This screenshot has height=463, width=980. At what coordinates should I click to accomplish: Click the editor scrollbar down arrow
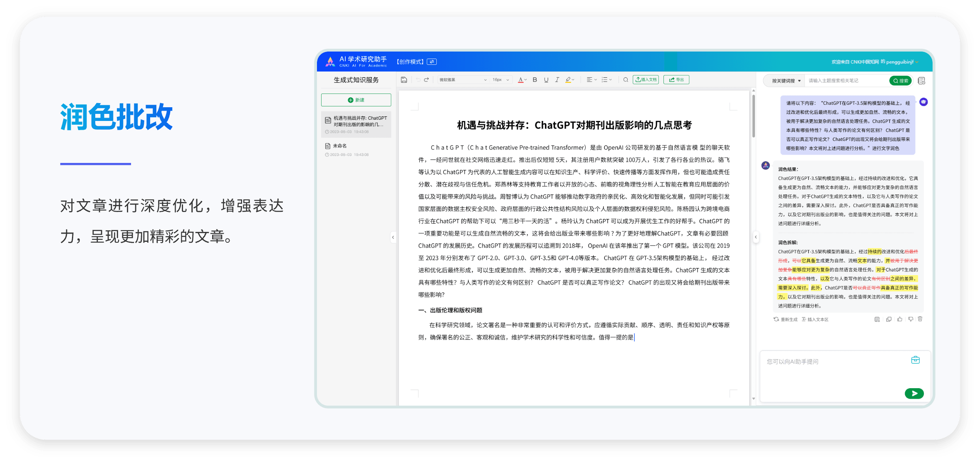click(x=753, y=399)
